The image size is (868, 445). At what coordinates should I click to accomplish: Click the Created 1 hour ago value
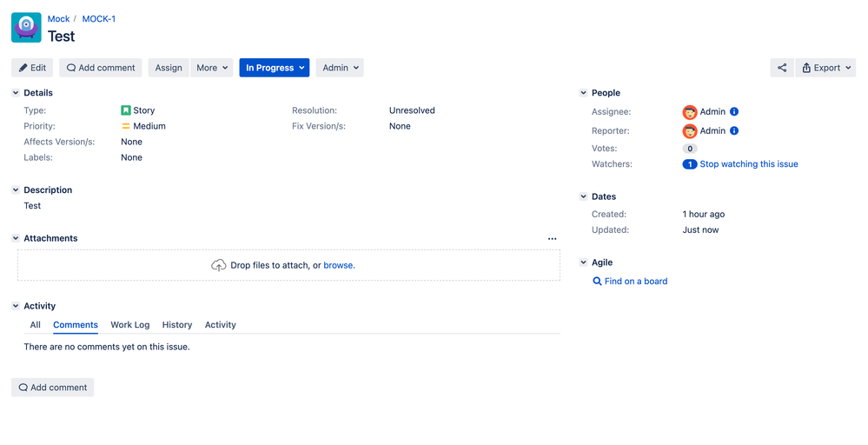point(704,214)
